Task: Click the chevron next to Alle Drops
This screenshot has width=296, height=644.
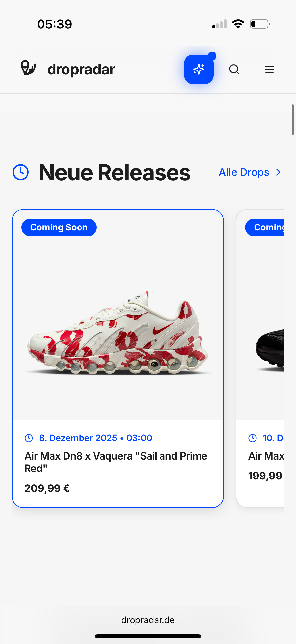Action: 278,172
